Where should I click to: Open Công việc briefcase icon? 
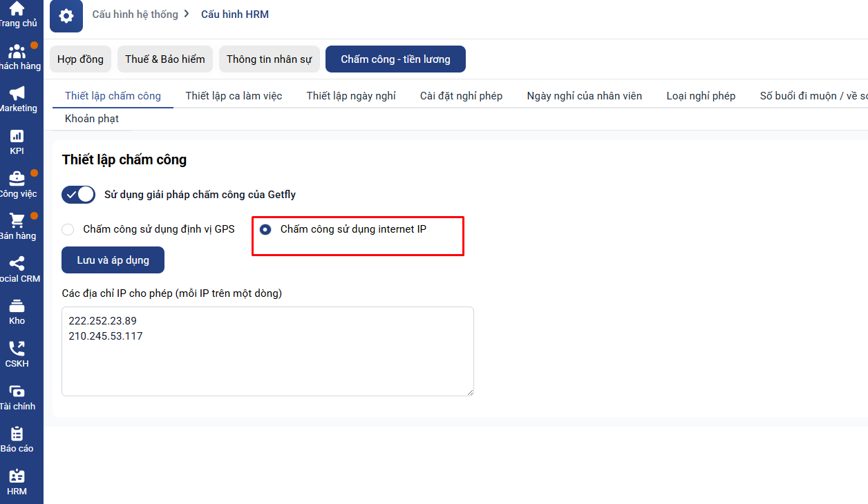pos(17,179)
